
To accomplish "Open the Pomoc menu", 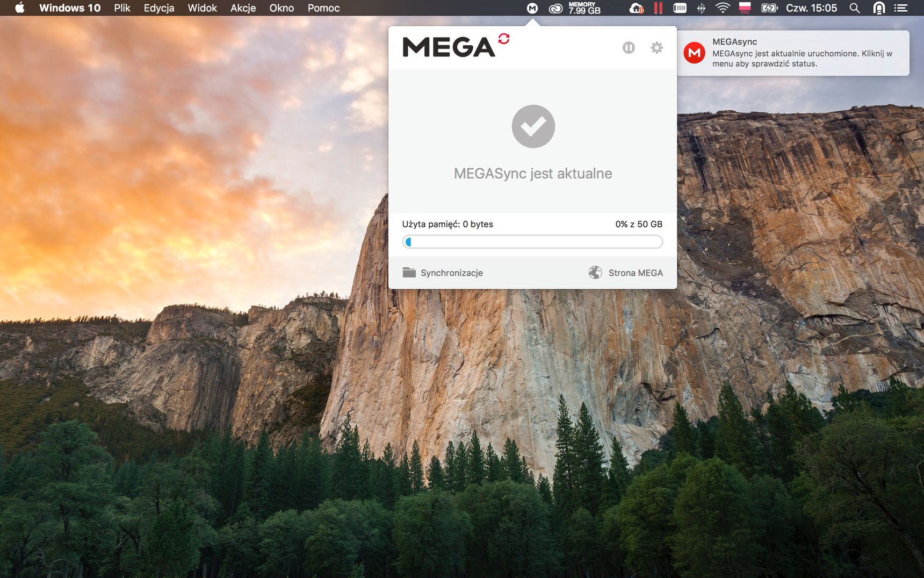I will point(323,8).
